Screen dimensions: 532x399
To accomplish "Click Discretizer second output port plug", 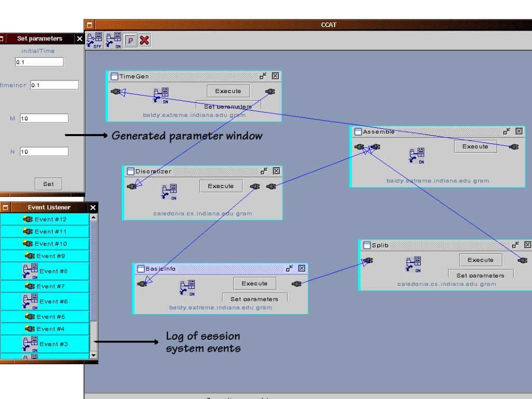I will (x=271, y=187).
